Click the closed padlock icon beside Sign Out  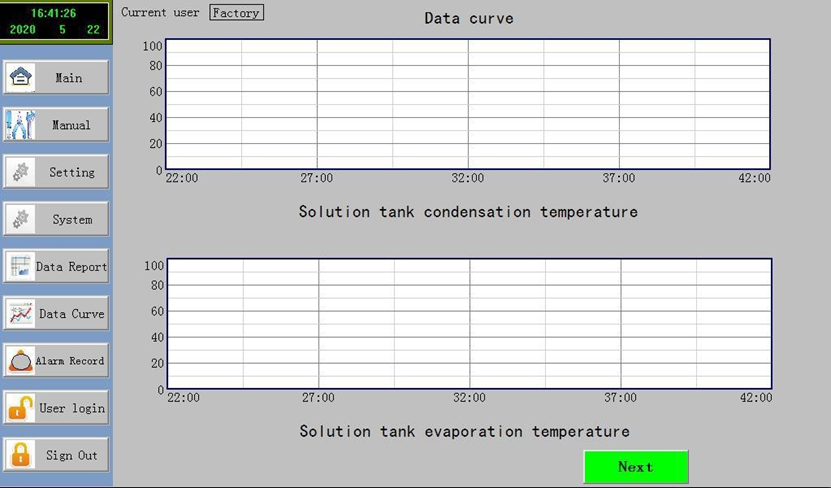[21, 455]
